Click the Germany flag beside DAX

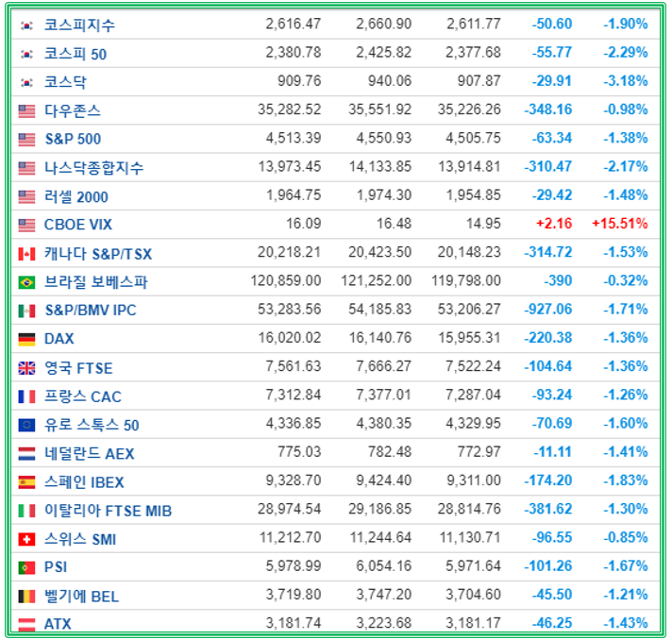pos(26,340)
